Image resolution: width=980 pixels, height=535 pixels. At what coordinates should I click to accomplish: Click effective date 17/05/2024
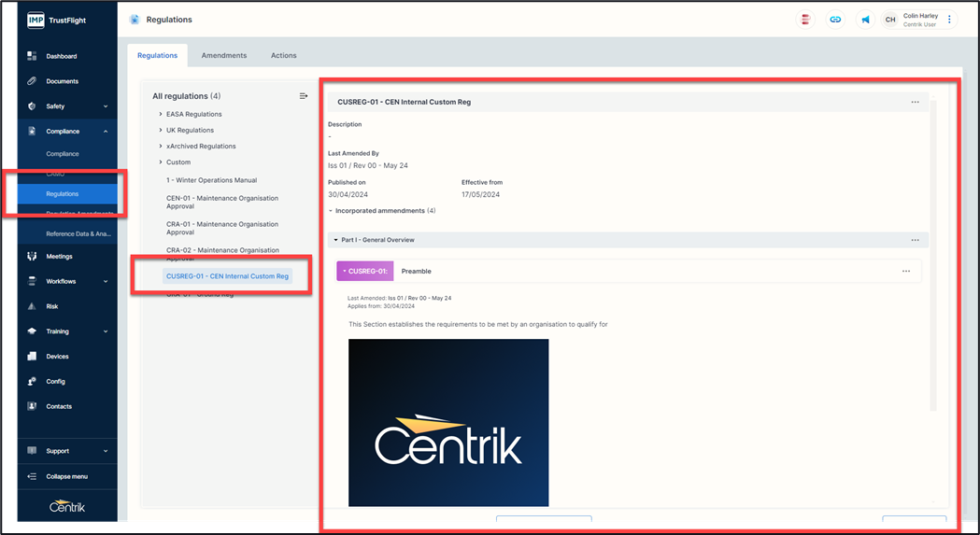[x=480, y=194]
